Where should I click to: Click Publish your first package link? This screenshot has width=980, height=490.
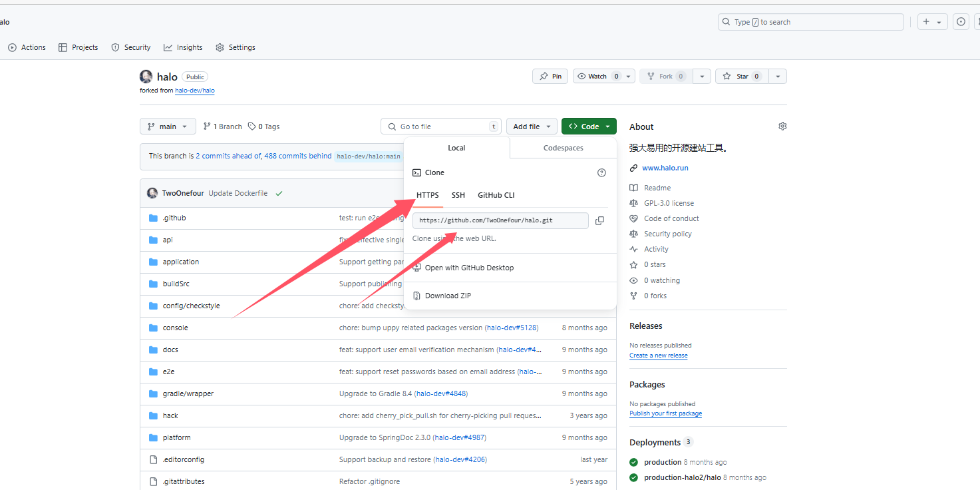click(x=665, y=413)
